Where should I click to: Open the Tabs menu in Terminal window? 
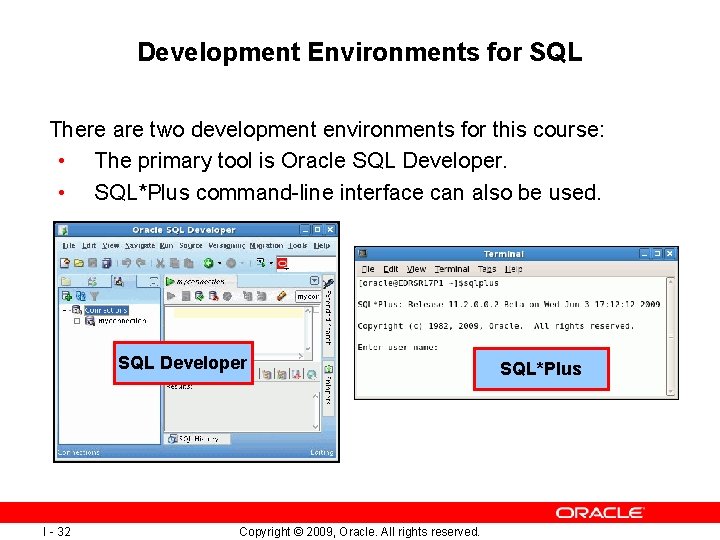(x=487, y=269)
